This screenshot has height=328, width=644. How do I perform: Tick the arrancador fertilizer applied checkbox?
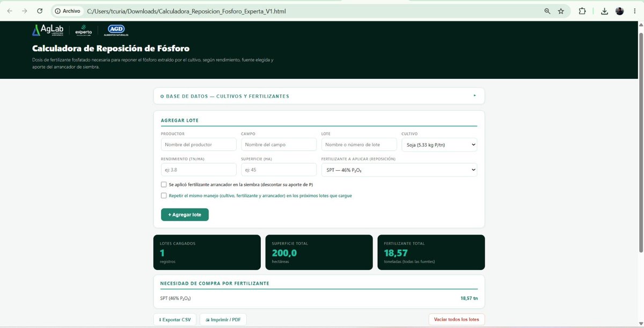164,185
